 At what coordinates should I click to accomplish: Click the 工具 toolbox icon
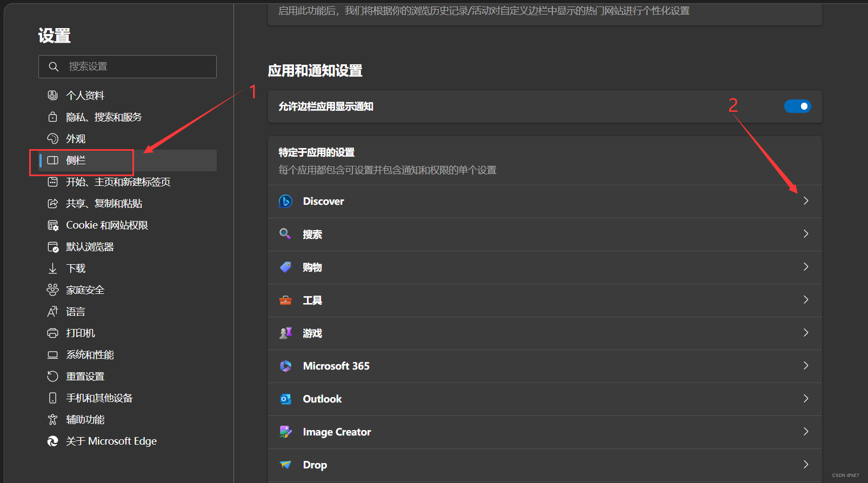pos(285,300)
